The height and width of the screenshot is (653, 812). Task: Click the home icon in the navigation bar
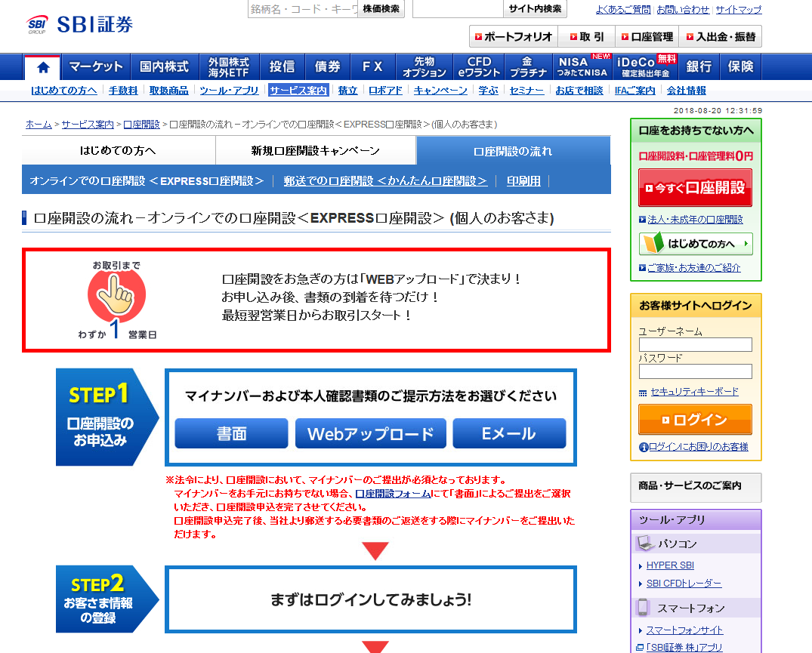click(43, 67)
